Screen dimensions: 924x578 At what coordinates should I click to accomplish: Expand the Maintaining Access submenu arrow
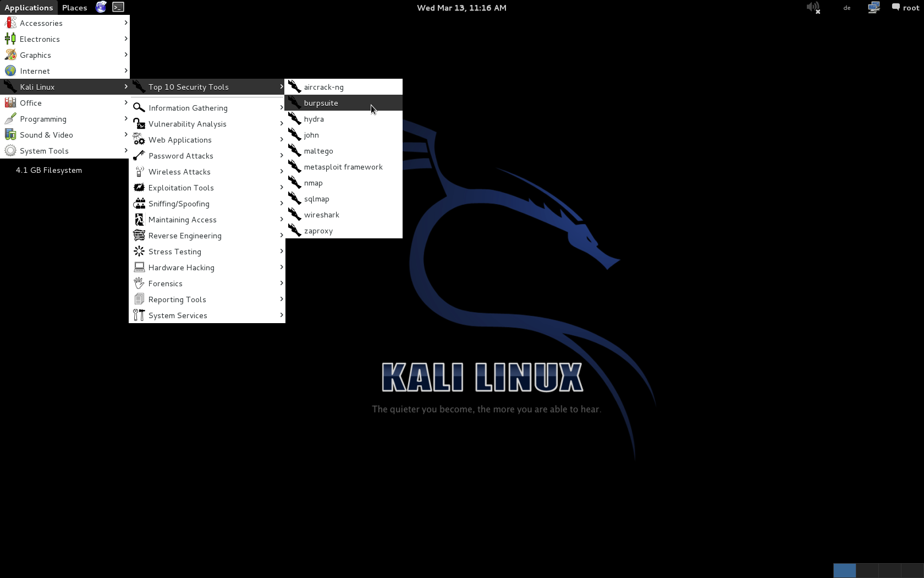pyautogui.click(x=282, y=219)
